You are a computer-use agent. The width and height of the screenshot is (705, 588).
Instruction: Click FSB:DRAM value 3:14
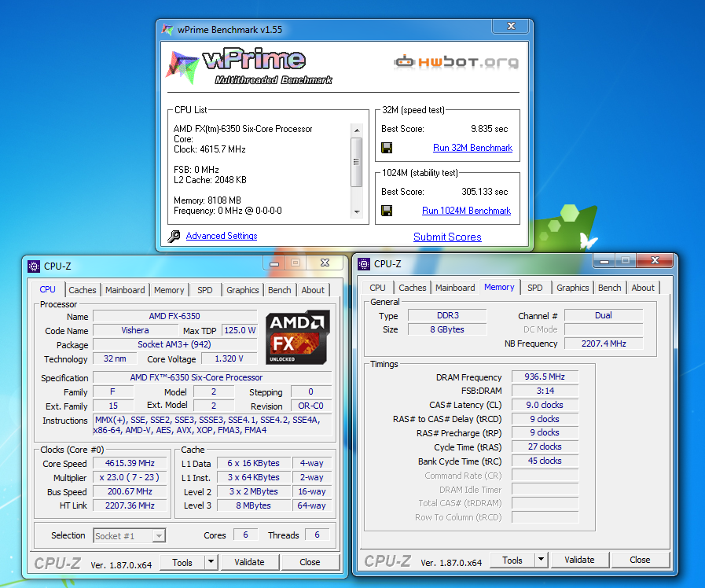pyautogui.click(x=545, y=391)
